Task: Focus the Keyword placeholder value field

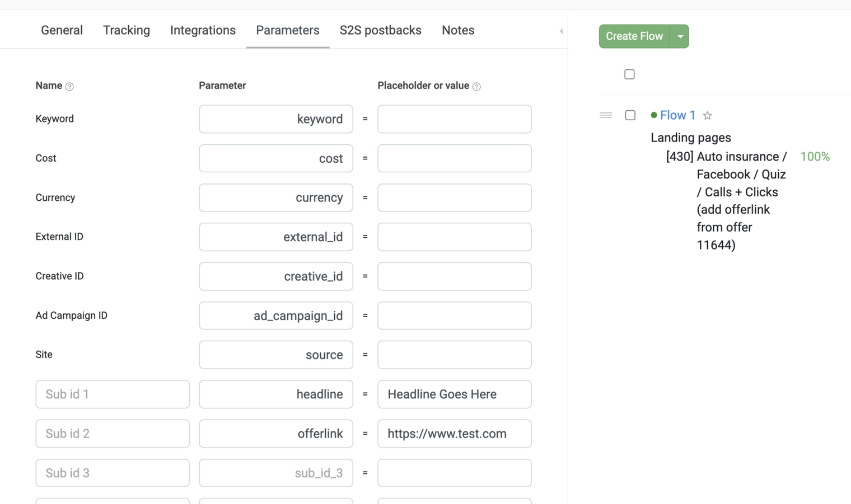Action: point(455,119)
